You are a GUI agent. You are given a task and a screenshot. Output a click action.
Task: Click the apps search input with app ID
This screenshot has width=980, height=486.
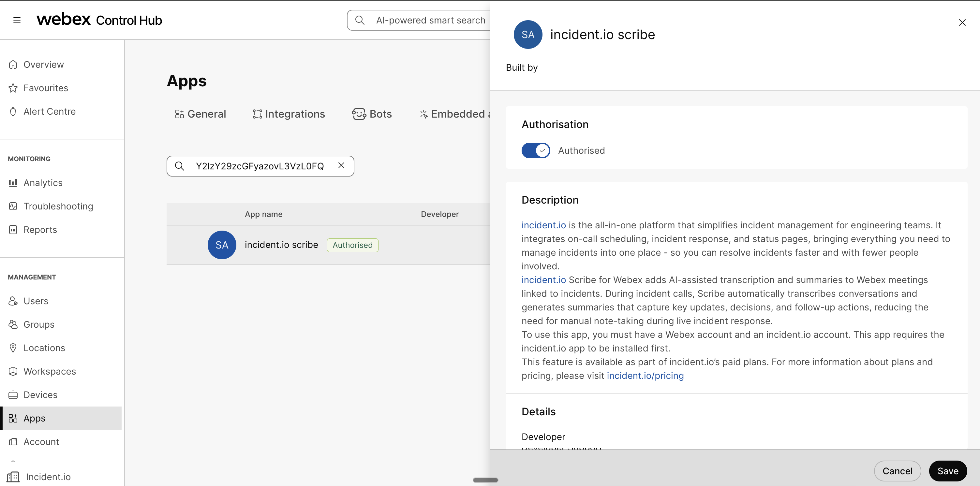point(260,166)
